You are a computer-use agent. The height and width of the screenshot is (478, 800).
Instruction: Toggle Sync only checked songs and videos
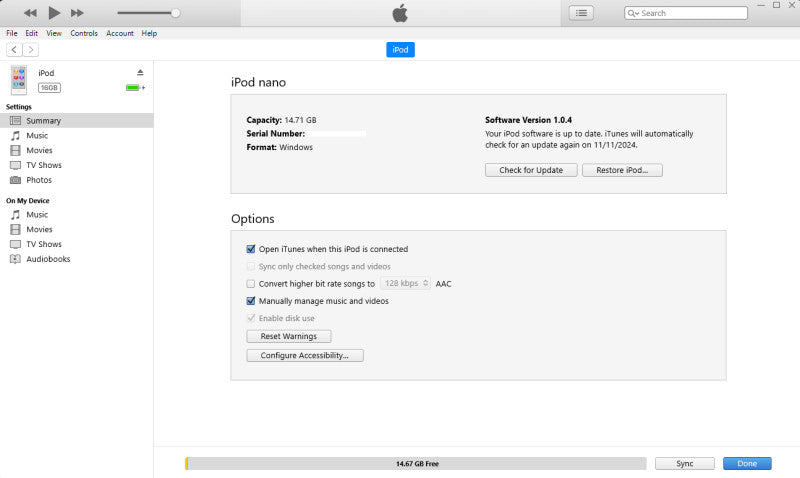pyautogui.click(x=251, y=266)
